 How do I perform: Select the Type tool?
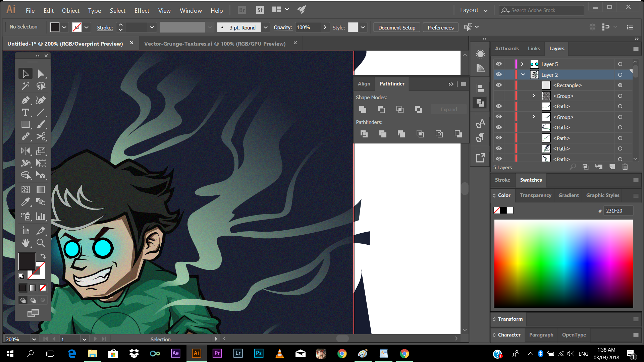click(25, 112)
